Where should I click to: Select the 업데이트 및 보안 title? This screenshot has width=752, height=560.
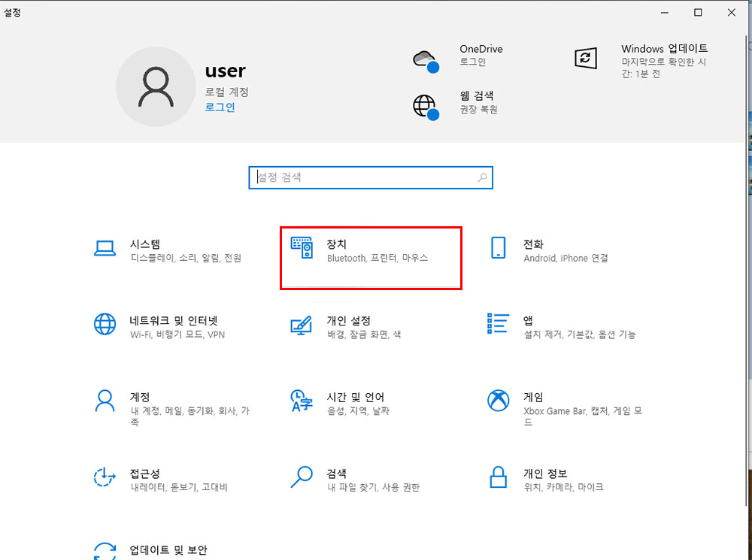168,550
